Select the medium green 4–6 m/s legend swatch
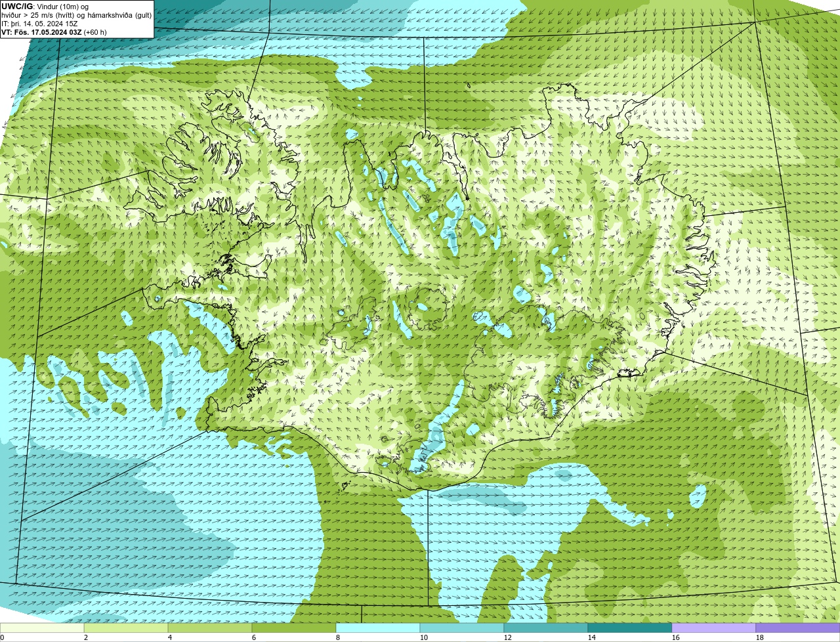The image size is (840, 642). pyautogui.click(x=210, y=628)
